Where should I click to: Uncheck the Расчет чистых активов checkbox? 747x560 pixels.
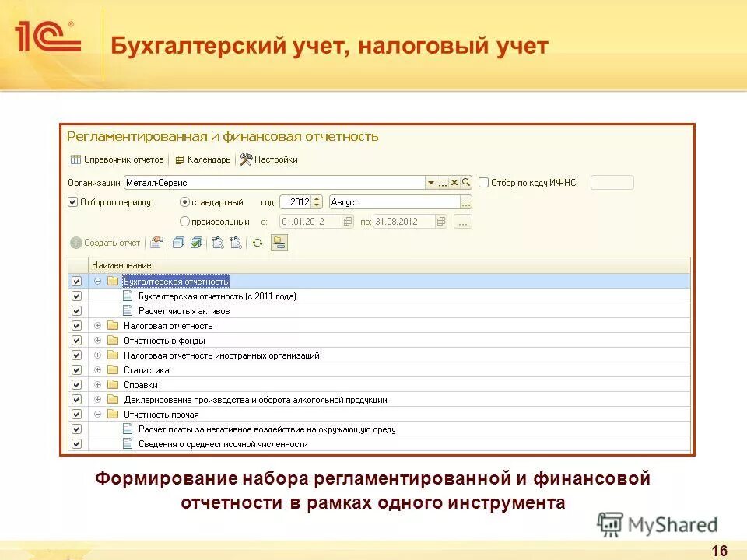pos(75,310)
